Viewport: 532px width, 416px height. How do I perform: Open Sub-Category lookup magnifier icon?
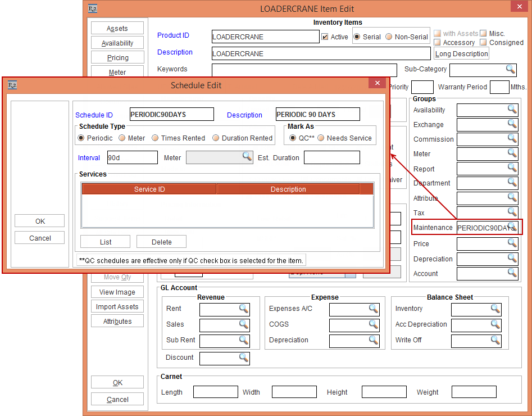[x=510, y=69]
